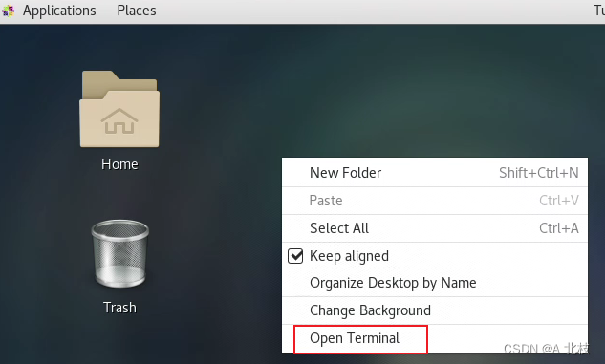This screenshot has width=605, height=364.
Task: Choose Change Background menu entry
Action: click(435, 310)
